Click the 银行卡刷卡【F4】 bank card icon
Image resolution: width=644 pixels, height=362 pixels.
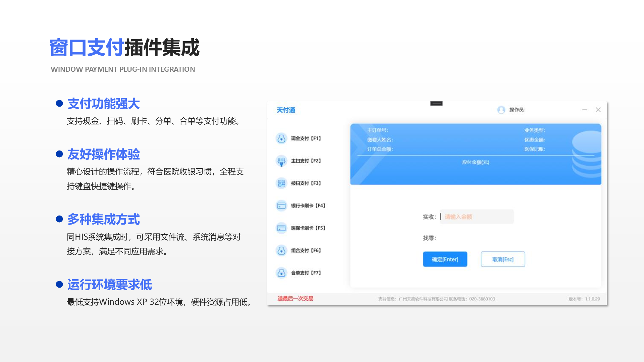tap(281, 205)
